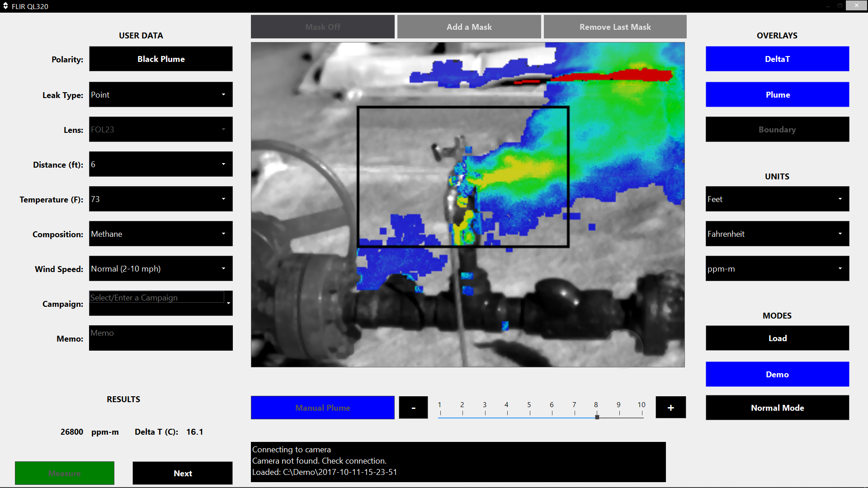
Task: Click the plus button beside slider
Action: tap(670, 408)
